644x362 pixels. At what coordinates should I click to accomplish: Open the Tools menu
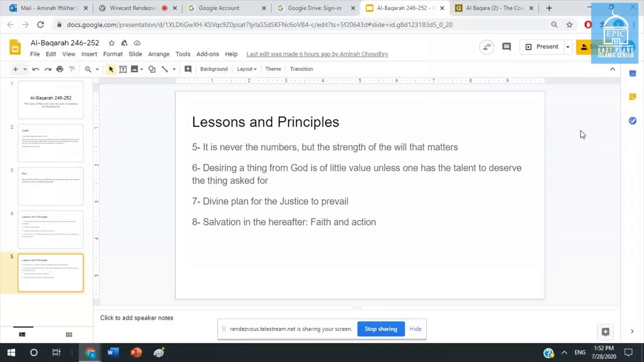pos(183,54)
